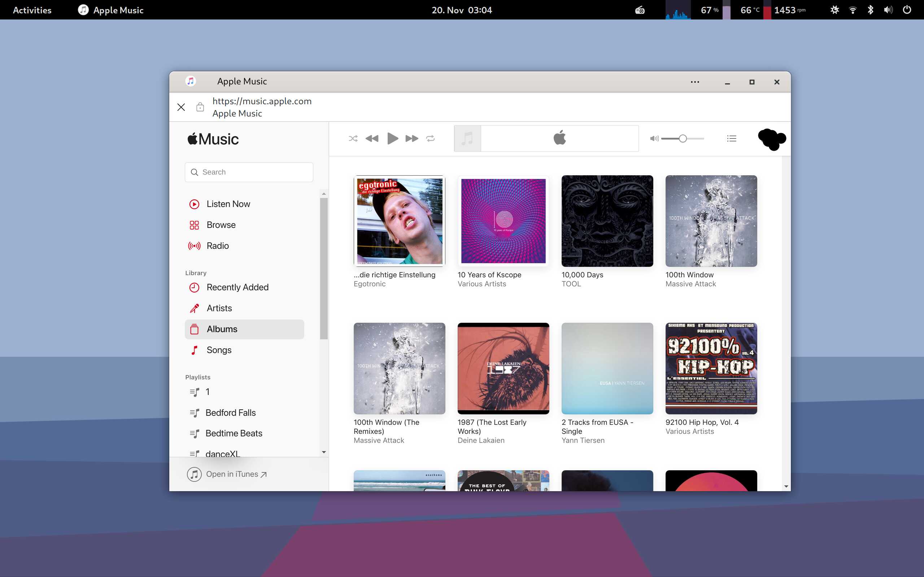Open the Listen Now section
This screenshot has height=577, width=924.
click(228, 204)
